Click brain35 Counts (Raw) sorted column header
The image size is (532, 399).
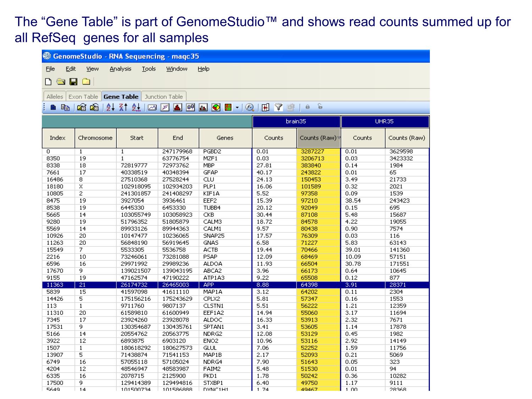[x=318, y=138]
